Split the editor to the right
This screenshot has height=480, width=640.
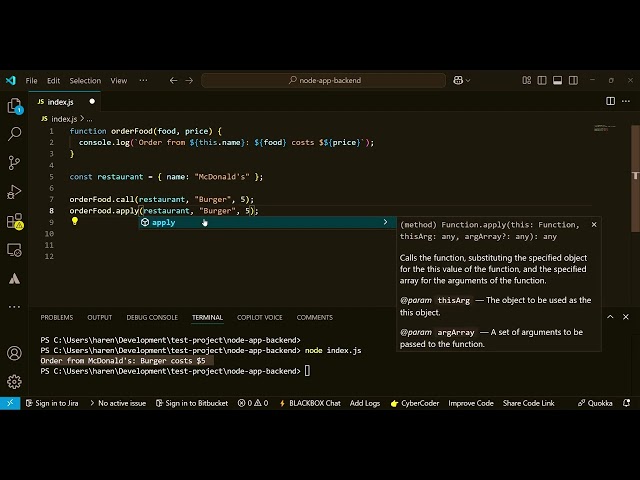point(611,101)
